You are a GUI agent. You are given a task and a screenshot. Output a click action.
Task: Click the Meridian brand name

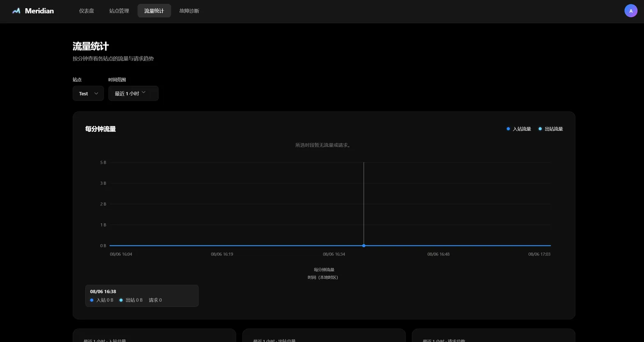39,11
